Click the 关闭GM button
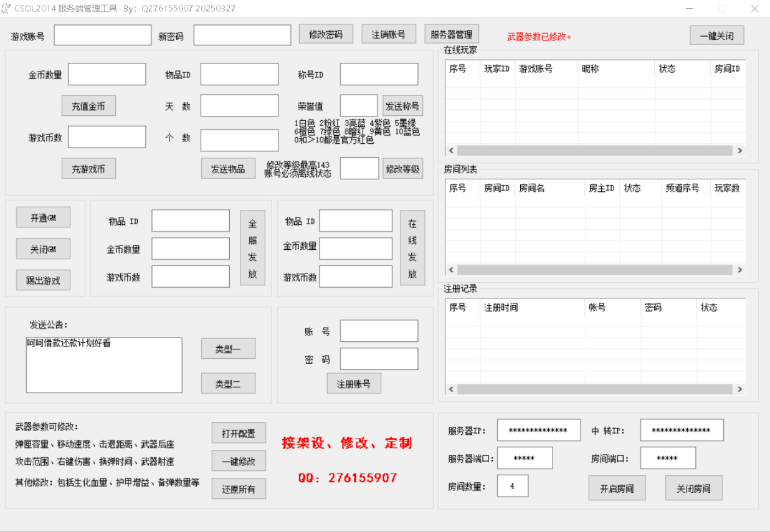770x532 pixels. point(44,249)
